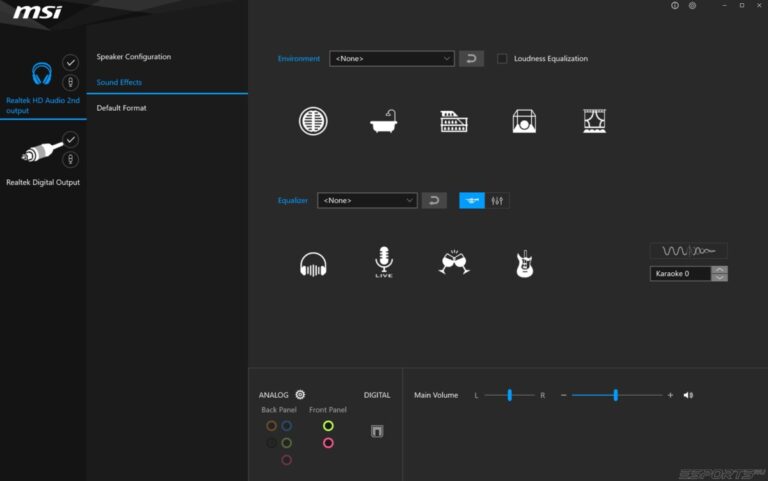Expand the Equalizer preset dropdown
Viewport: 768px width, 481px height.
coord(367,201)
